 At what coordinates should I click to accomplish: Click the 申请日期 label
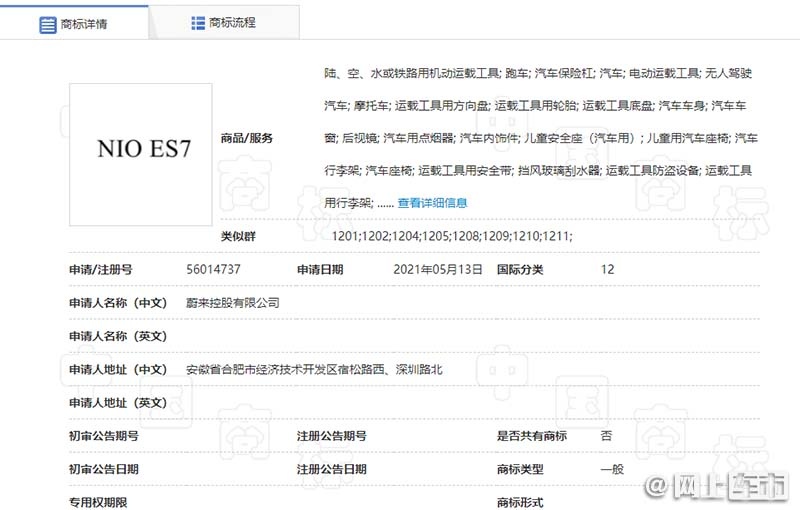[x=320, y=269]
